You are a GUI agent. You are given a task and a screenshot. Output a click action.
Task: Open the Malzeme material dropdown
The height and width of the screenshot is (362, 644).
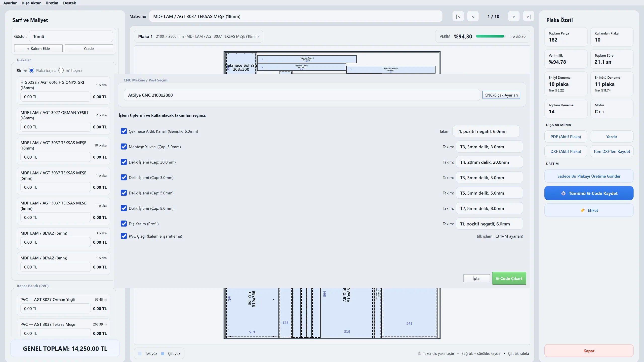click(x=296, y=16)
